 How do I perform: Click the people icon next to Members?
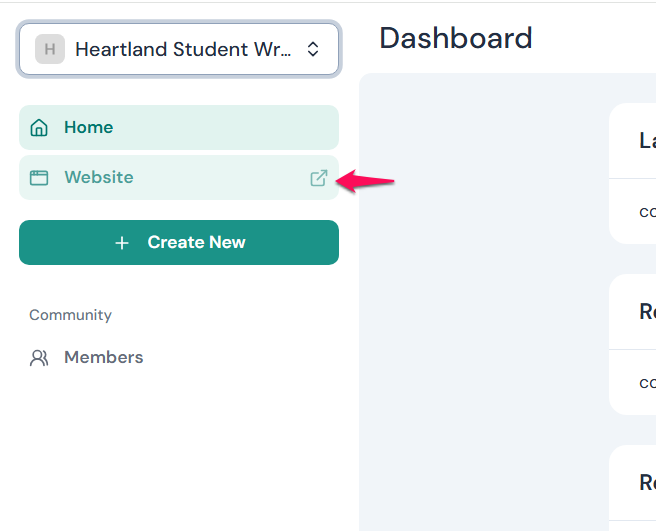coord(39,358)
